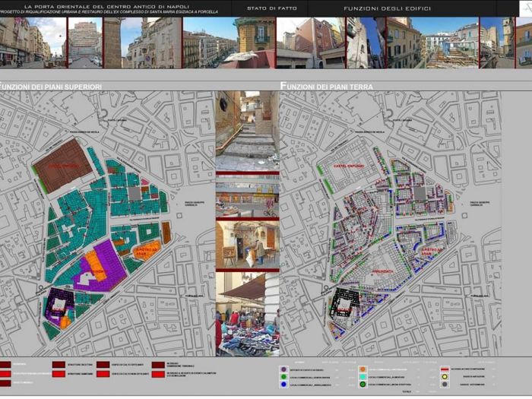Select the tall brown block near Piazza Garibaldi on the upper-floors map
Viewport: 532px width, 399px height.
[166, 233]
